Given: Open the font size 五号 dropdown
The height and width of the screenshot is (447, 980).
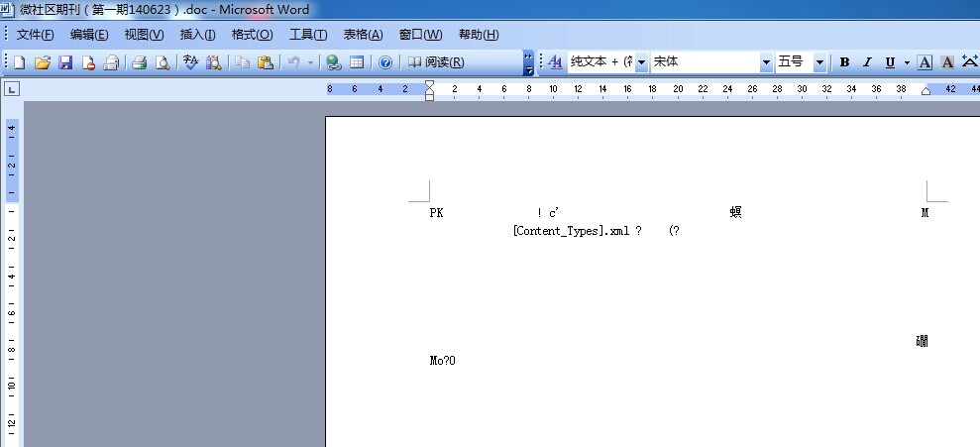Looking at the screenshot, I should coord(820,62).
